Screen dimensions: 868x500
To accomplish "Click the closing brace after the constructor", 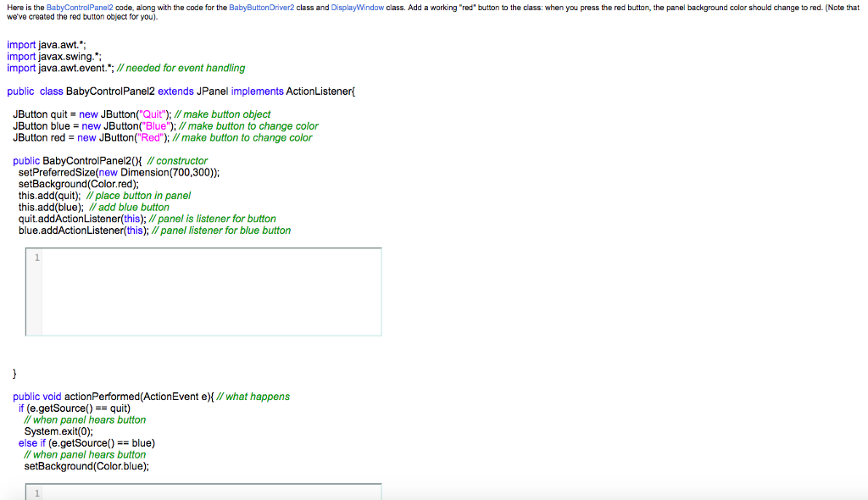I will pyautogui.click(x=14, y=373).
